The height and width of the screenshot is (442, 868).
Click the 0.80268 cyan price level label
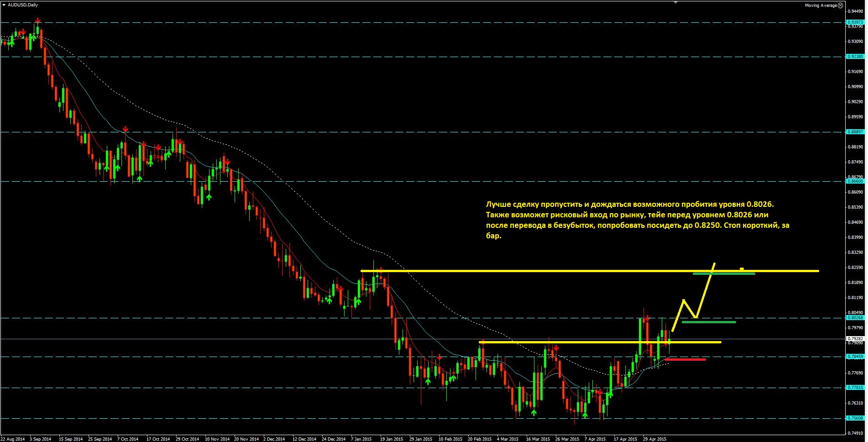855,318
